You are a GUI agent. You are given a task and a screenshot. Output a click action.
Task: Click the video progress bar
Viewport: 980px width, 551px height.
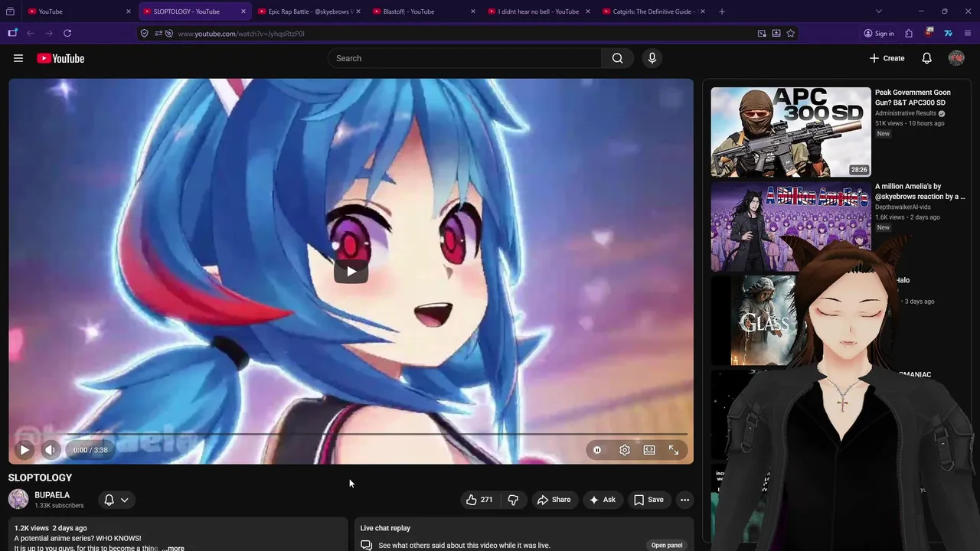pyautogui.click(x=351, y=434)
